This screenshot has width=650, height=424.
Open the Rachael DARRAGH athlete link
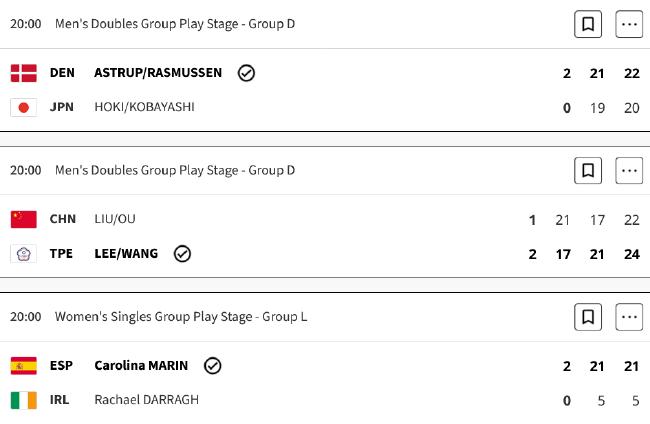pos(146,400)
